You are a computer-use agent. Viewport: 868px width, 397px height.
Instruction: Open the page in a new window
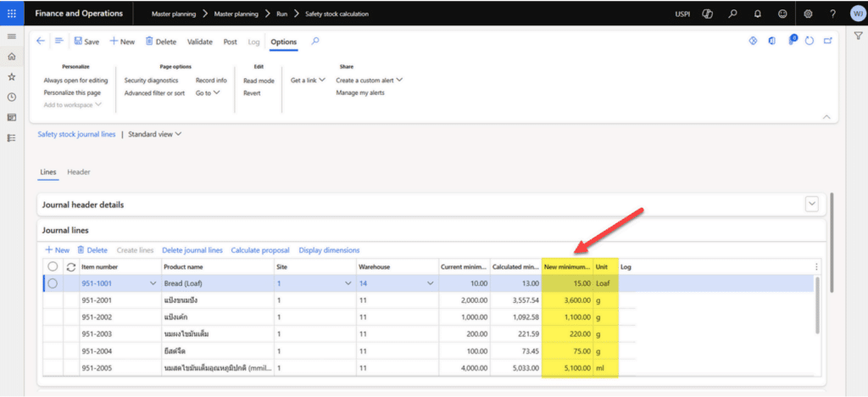[827, 41]
